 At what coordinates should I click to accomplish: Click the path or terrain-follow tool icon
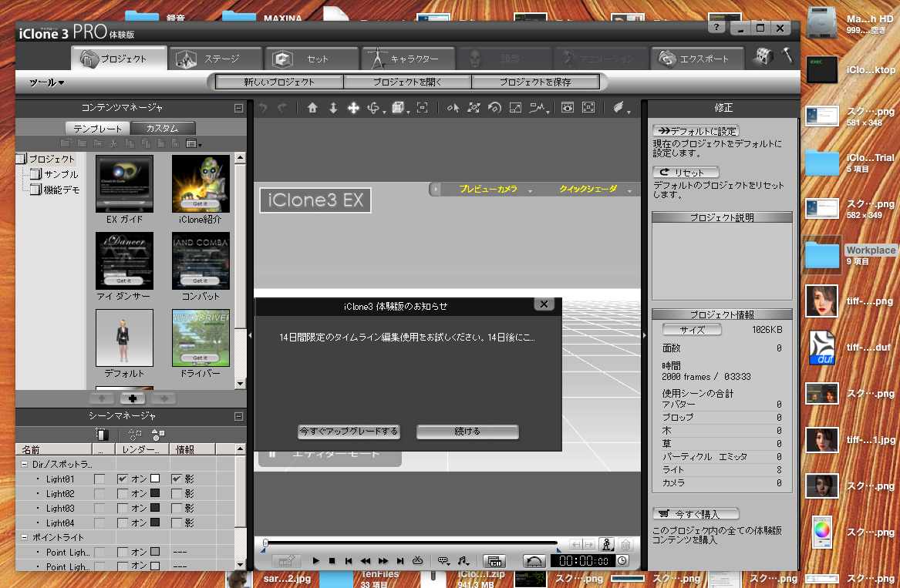538,108
